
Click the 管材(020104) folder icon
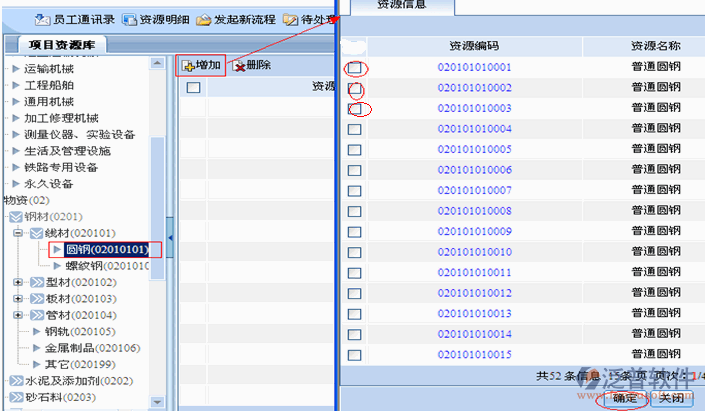[37, 315]
